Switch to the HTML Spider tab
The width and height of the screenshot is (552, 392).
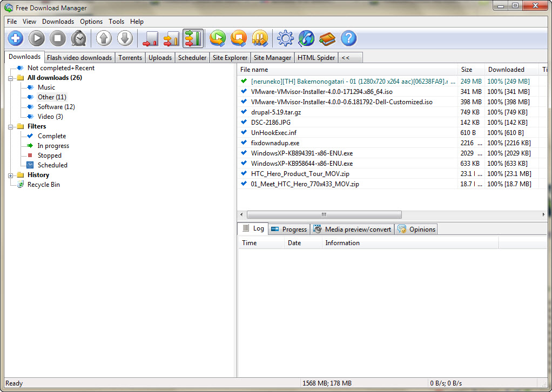pyautogui.click(x=316, y=58)
